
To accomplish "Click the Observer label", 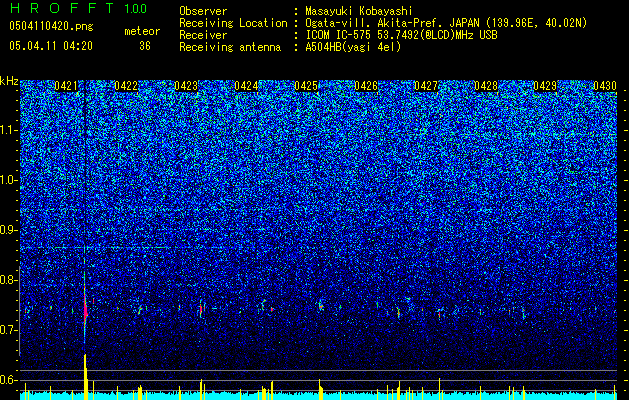I will click(203, 11).
